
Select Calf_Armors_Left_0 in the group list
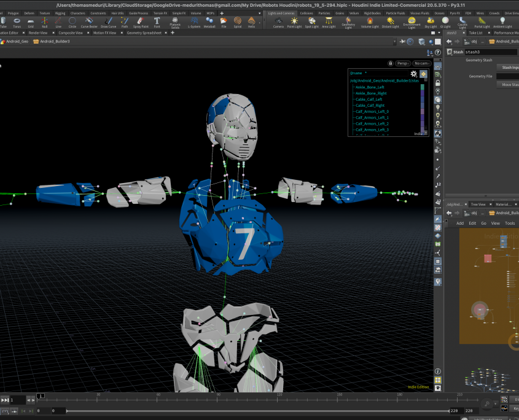pyautogui.click(x=372, y=112)
